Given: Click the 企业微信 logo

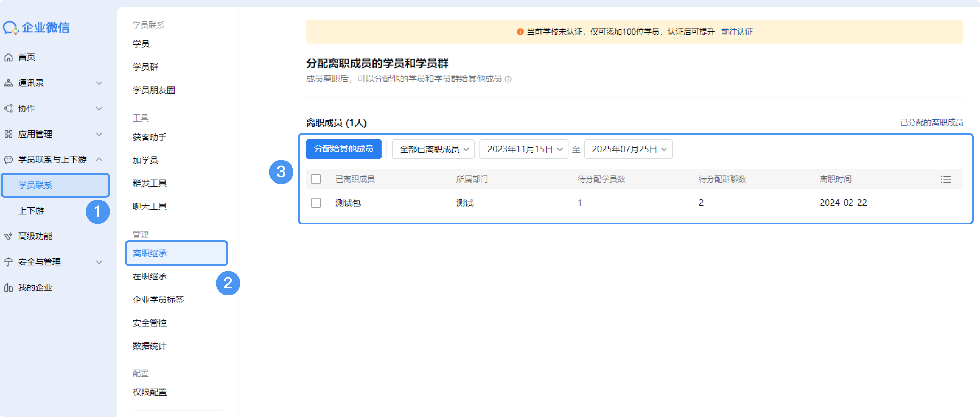Looking at the screenshot, I should click(x=36, y=28).
